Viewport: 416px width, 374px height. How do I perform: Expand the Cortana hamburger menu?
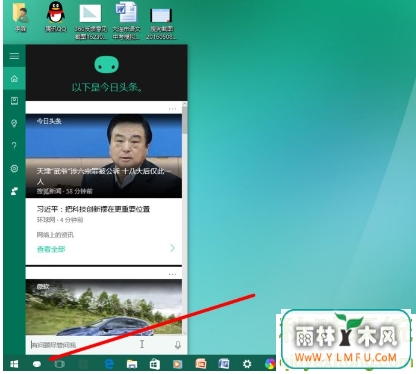click(14, 56)
